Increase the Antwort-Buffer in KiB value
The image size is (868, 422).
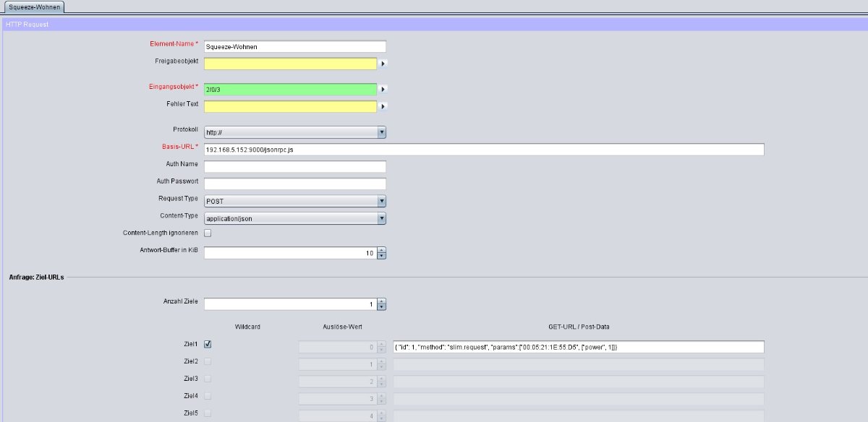382,250
